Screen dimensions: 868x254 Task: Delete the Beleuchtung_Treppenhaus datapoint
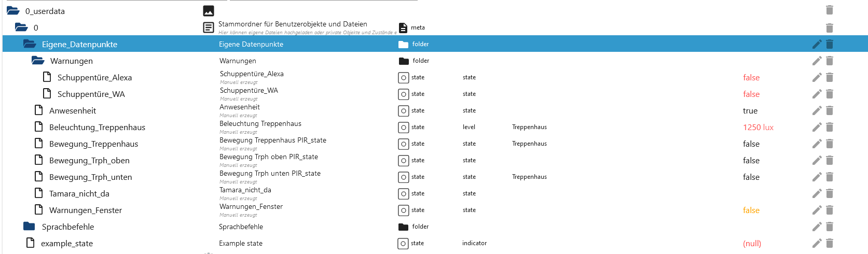(830, 127)
